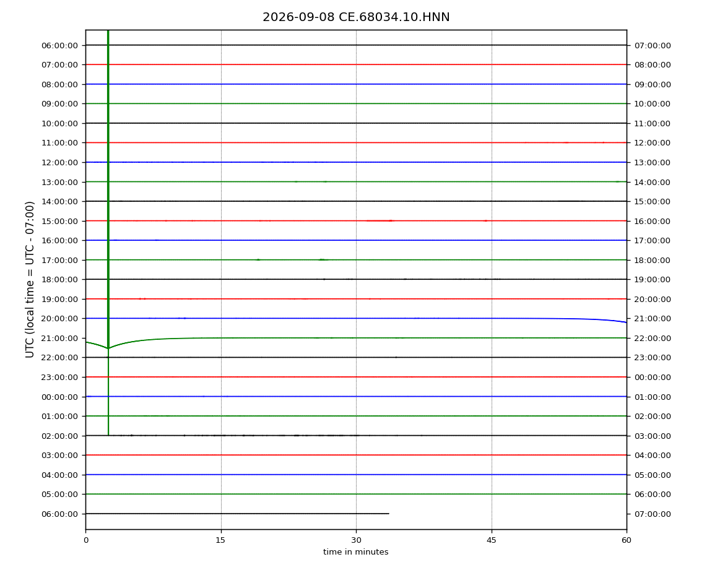Click the 'time in minutes' axis label
The image size is (712, 588).
point(356,552)
